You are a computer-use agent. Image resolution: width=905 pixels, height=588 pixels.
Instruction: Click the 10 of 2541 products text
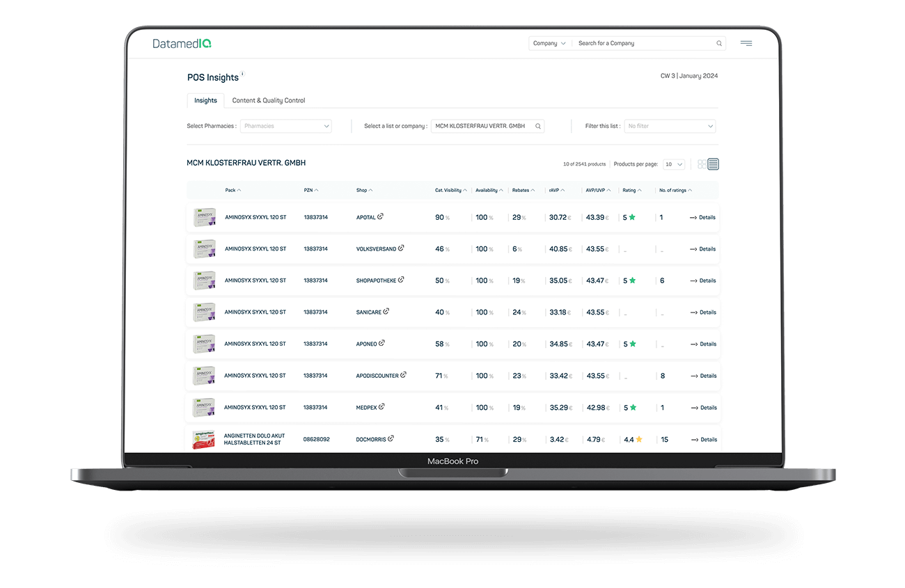[584, 164]
